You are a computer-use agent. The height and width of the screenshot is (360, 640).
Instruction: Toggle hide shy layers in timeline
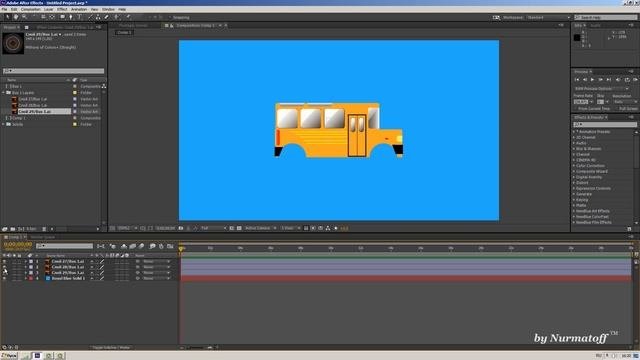(124, 246)
